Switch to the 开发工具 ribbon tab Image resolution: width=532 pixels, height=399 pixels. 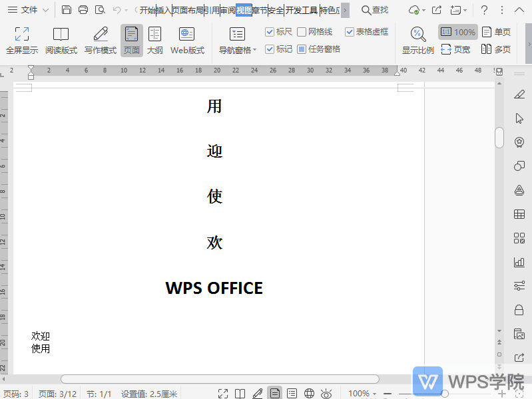click(302, 11)
